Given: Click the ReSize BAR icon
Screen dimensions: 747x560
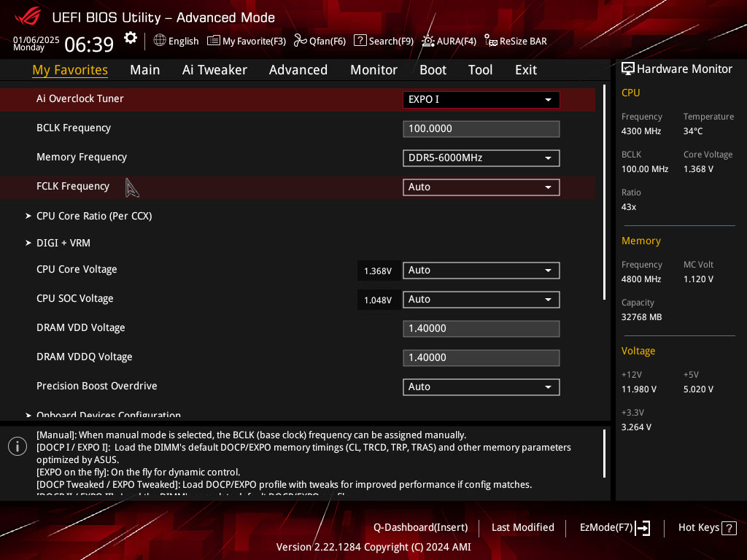Looking at the screenshot, I should coord(491,41).
